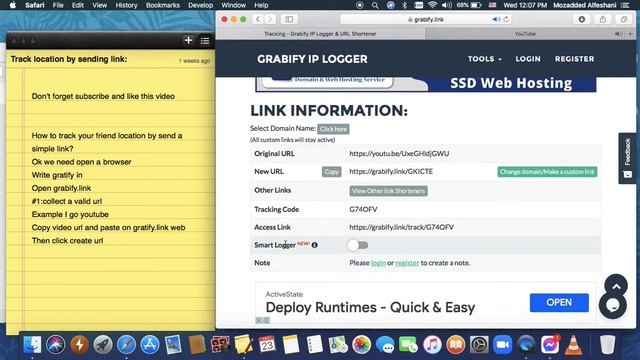Open Spotlight search in menu bar
Image resolution: width=640 pixels, height=360 pixels.
click(375, 5)
